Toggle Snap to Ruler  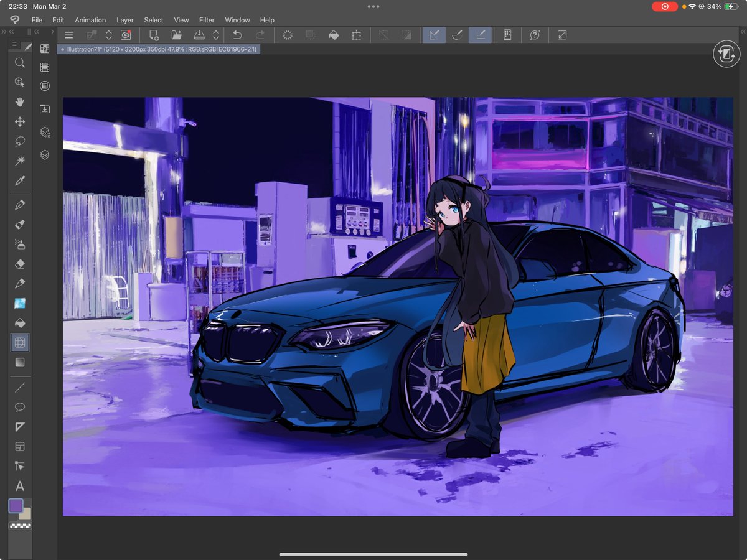click(434, 35)
